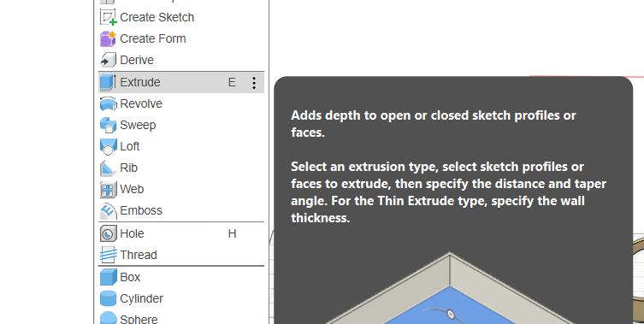
Task: Click the Extrude tooltip description text
Action: [x=448, y=167]
